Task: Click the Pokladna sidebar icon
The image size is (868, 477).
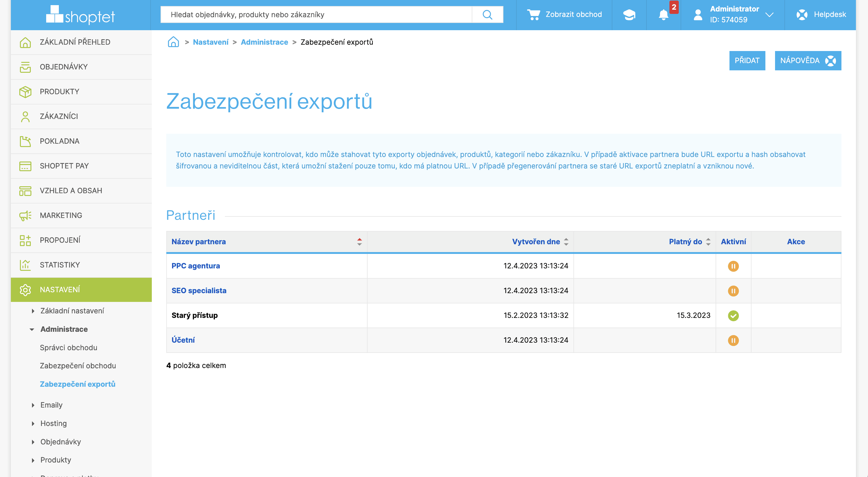Action: click(x=25, y=141)
